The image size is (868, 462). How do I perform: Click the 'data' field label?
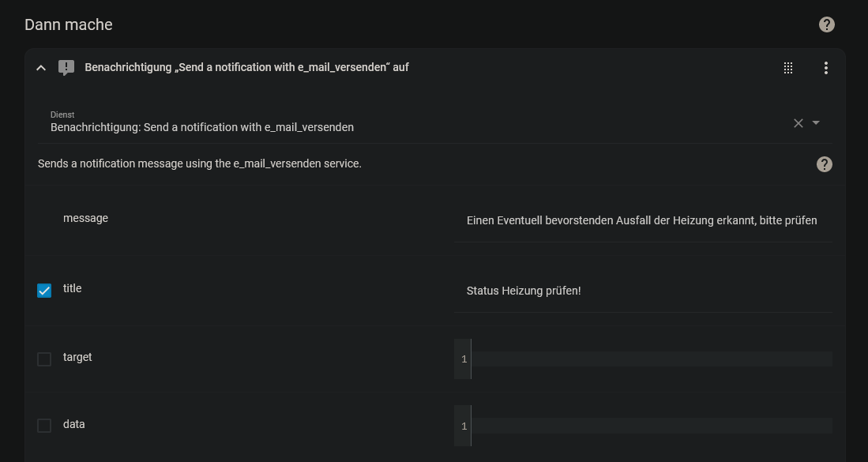[73, 425]
